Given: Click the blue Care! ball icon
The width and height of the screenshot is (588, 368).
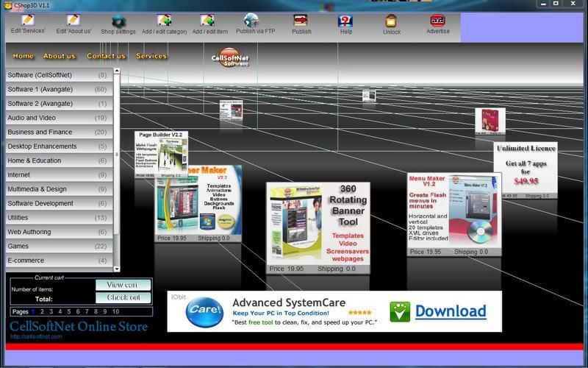Looking at the screenshot, I should coord(205,311).
